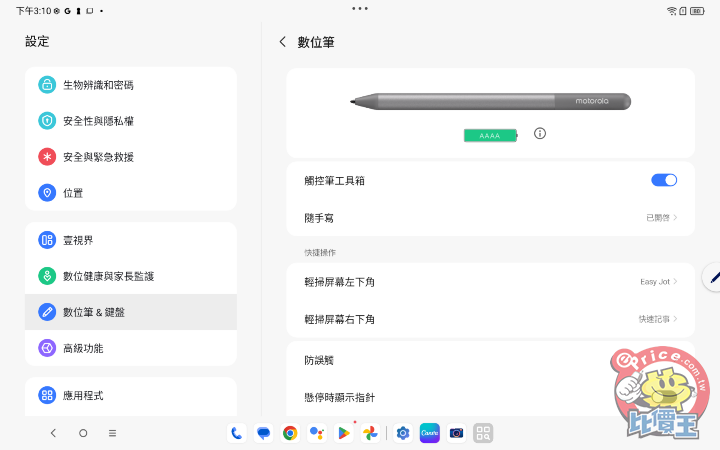Open Google Play Store from the dock
The height and width of the screenshot is (450, 720).
(343, 433)
